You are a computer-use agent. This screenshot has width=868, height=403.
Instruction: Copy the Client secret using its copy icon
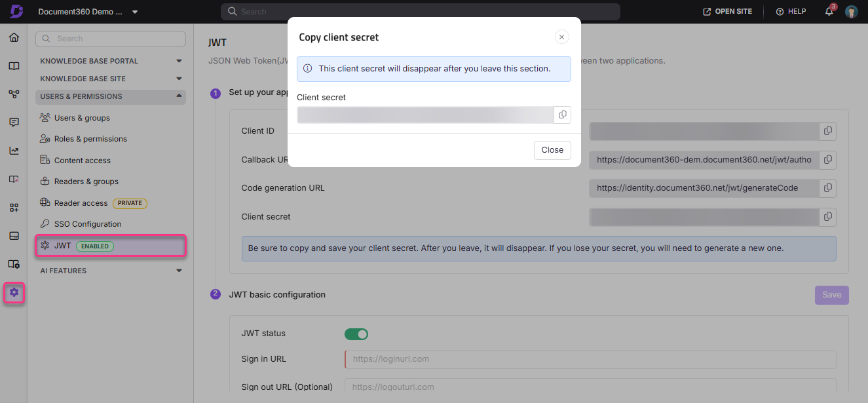(x=562, y=115)
